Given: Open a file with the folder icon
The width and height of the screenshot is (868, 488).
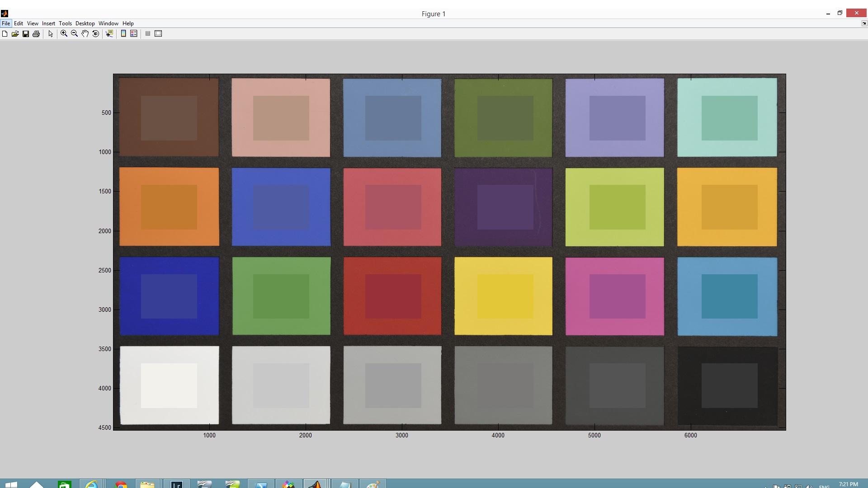Looking at the screenshot, I should (15, 34).
